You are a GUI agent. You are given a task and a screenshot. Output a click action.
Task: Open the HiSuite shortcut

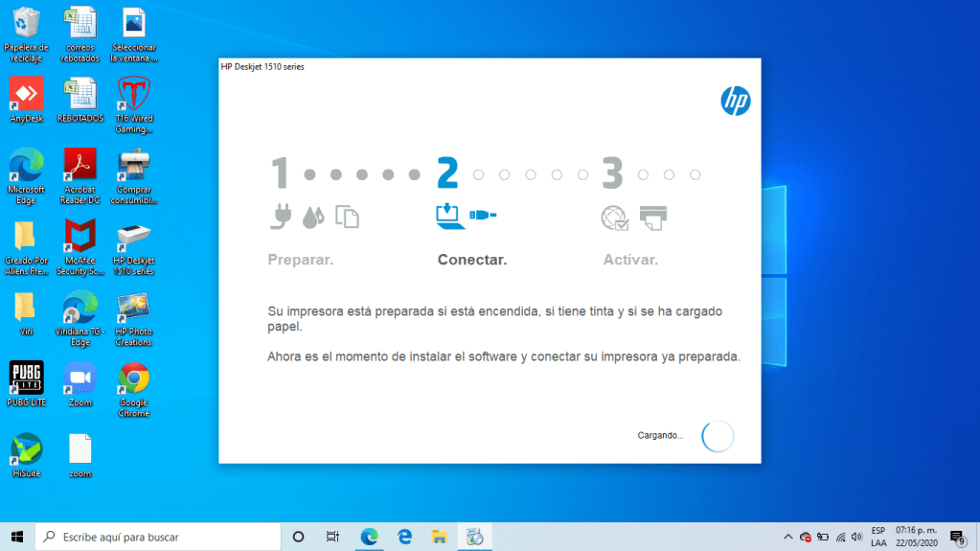tap(26, 455)
